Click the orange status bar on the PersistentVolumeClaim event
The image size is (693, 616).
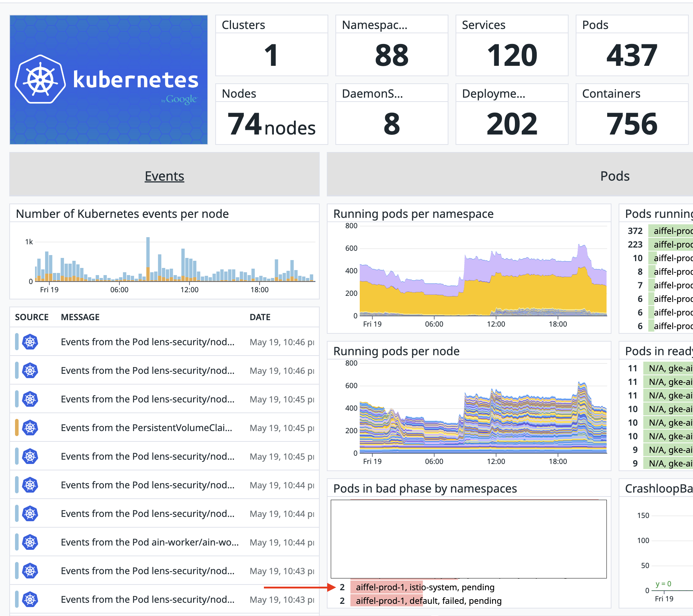click(17, 427)
